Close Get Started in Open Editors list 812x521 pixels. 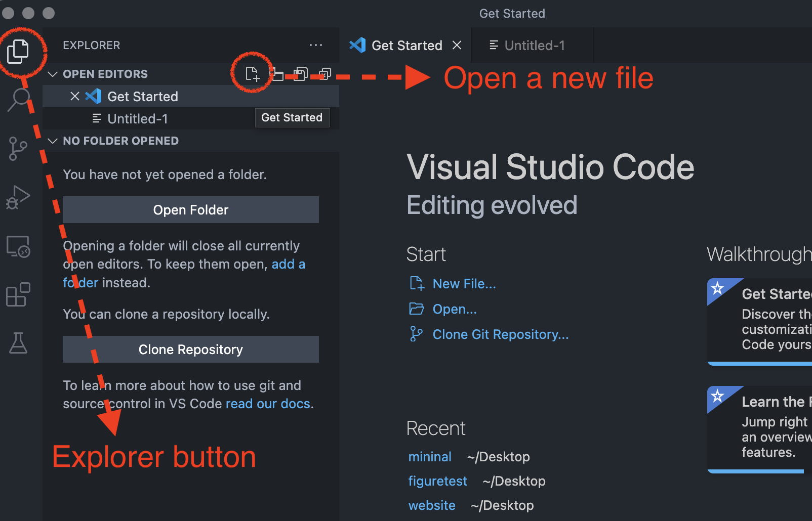75,96
